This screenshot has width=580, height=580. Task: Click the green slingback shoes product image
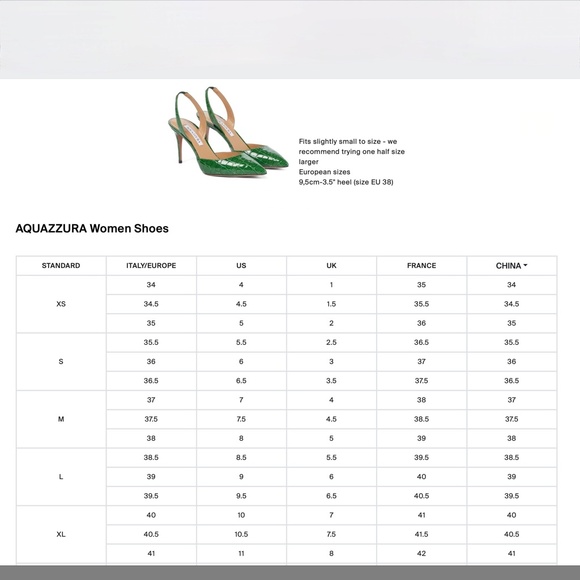[228, 131]
